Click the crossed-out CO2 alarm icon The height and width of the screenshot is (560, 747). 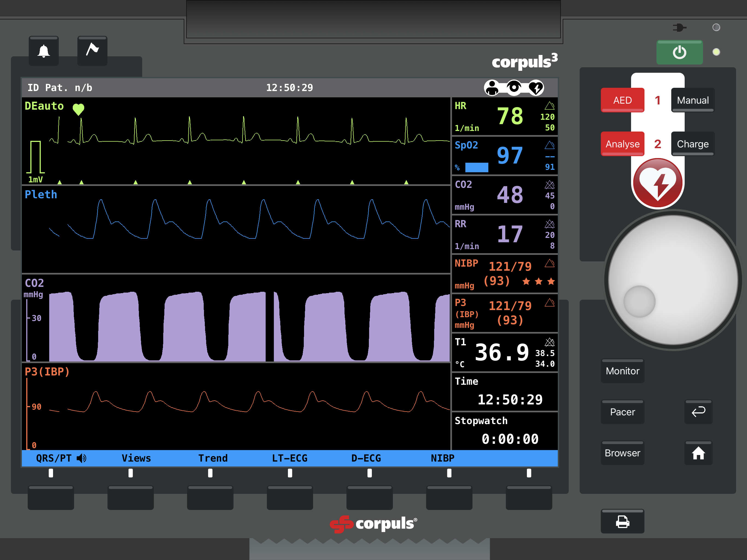tap(549, 184)
